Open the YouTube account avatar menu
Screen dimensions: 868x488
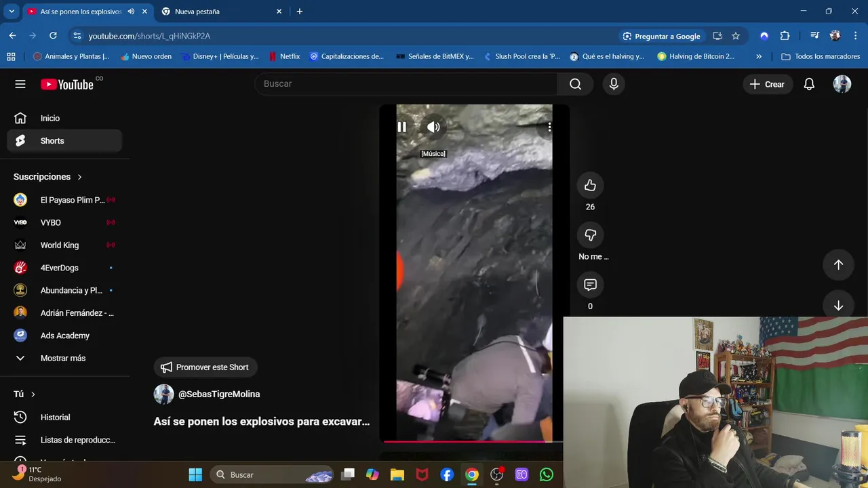pos(842,84)
